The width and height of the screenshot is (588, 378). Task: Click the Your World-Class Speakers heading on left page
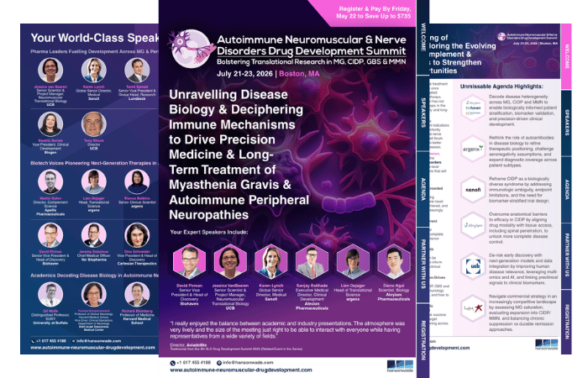(94, 38)
